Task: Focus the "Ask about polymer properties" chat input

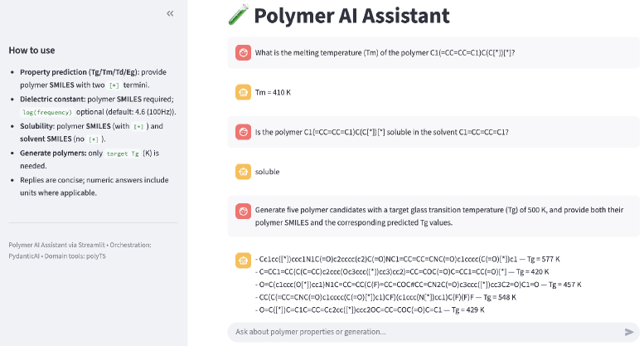Action: 423,332
